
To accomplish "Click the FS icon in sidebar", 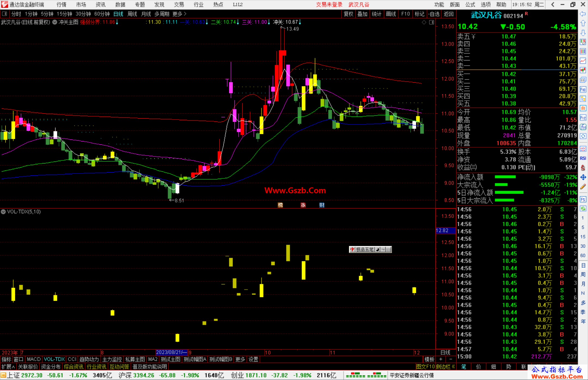I will [583, 199].
